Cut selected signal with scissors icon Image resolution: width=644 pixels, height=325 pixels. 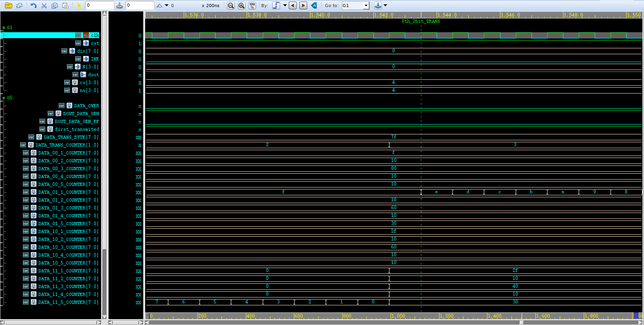[x=44, y=6]
